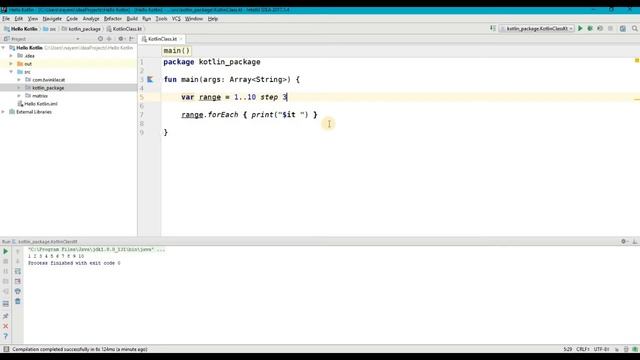Click KotlinClass.kt in the navigation breadcrumb
640x360 pixels.
[x=124, y=29]
